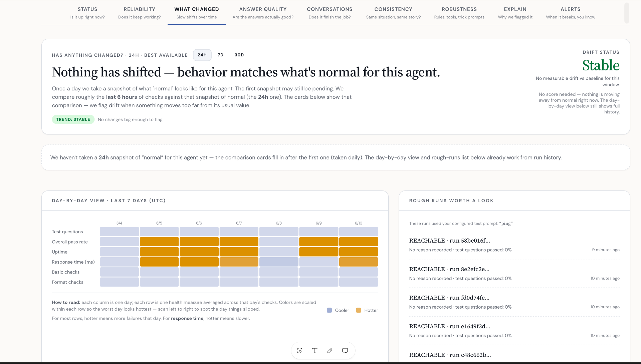Click the 6/7 column date header
The width and height of the screenshot is (641, 364).
click(239, 223)
